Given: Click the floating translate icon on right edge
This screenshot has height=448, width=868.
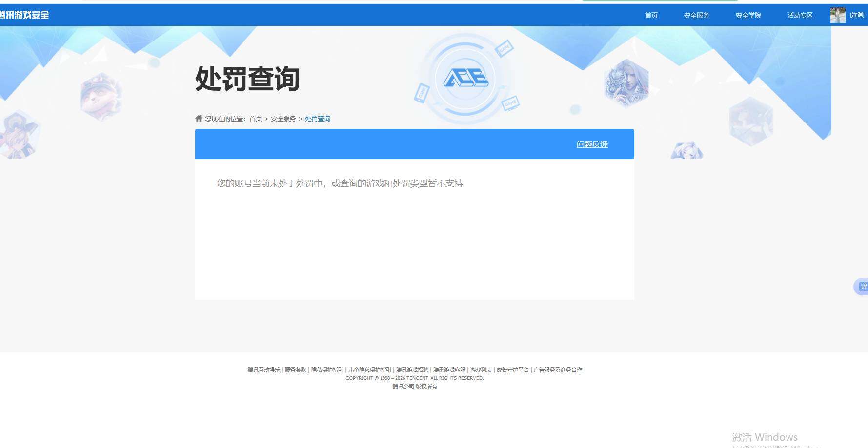Looking at the screenshot, I should click(x=863, y=286).
